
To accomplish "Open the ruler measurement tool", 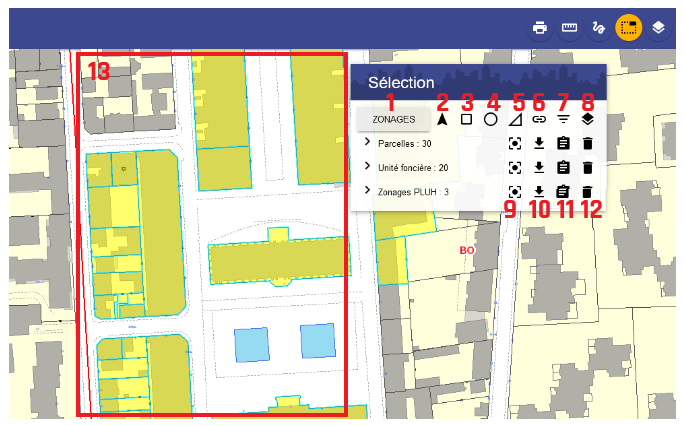I will (569, 28).
